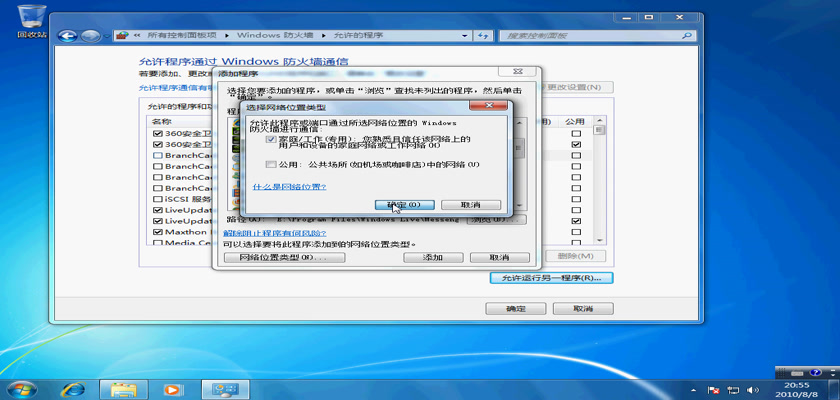
Task: Click the Back navigation arrow
Action: pos(68,36)
